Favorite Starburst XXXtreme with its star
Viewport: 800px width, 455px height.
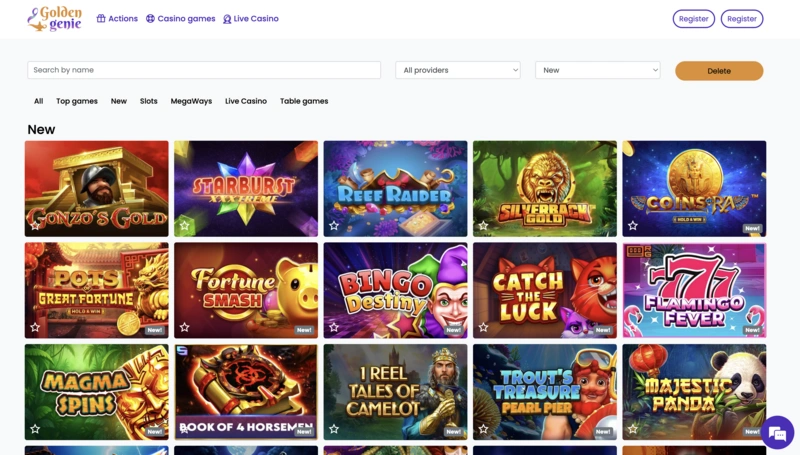click(184, 225)
